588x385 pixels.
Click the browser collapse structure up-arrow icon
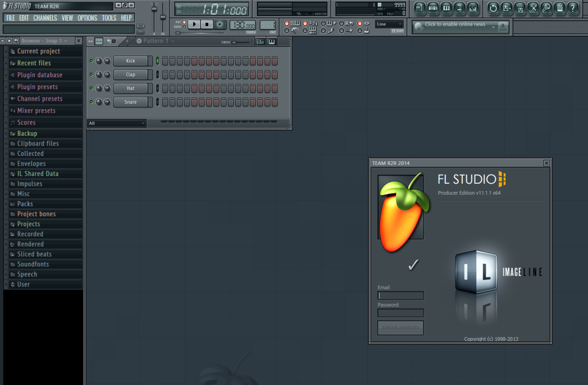(9, 41)
